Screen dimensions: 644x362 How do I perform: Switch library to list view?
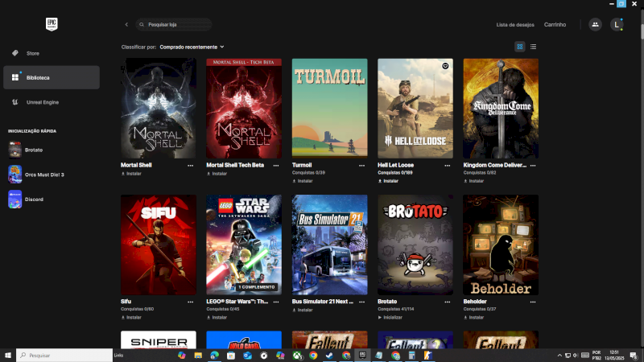[533, 47]
